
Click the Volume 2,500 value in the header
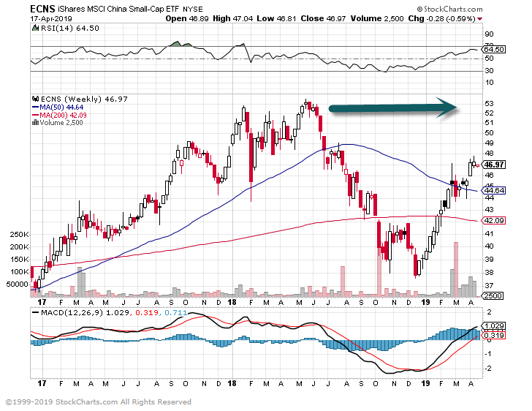click(x=377, y=19)
